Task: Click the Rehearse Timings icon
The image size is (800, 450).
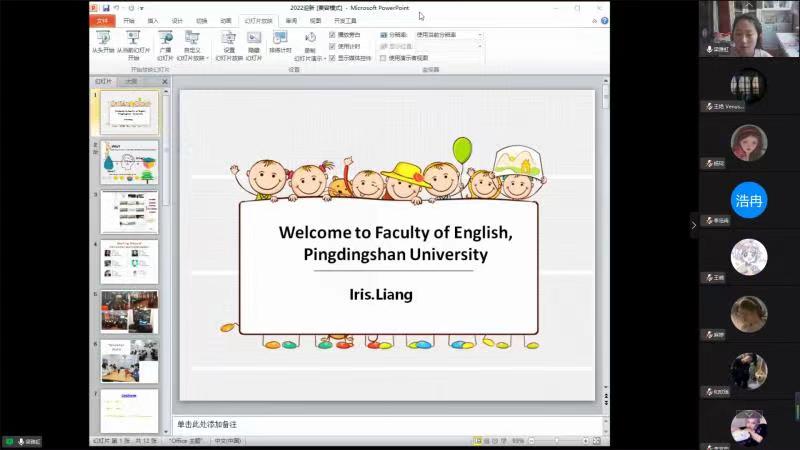Action: pos(281,42)
